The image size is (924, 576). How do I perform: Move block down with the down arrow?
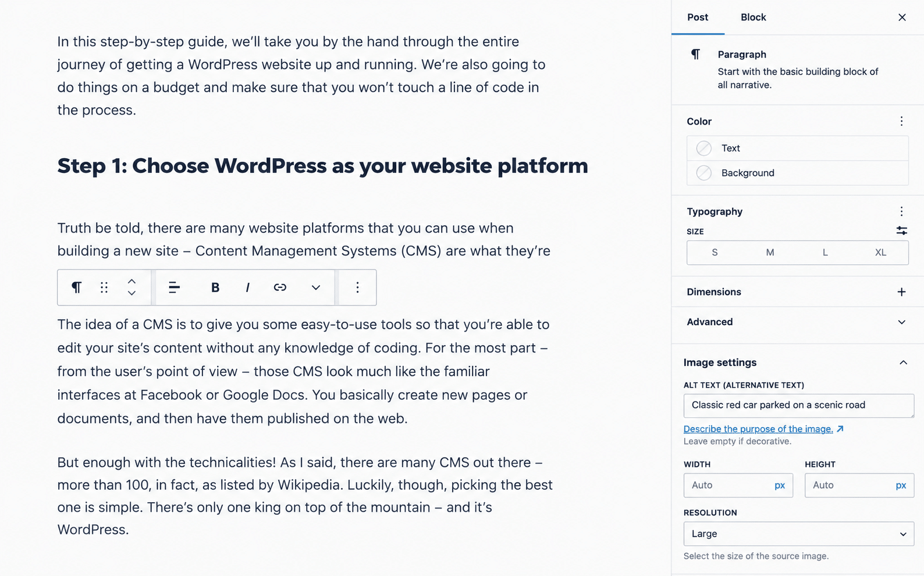coord(132,293)
